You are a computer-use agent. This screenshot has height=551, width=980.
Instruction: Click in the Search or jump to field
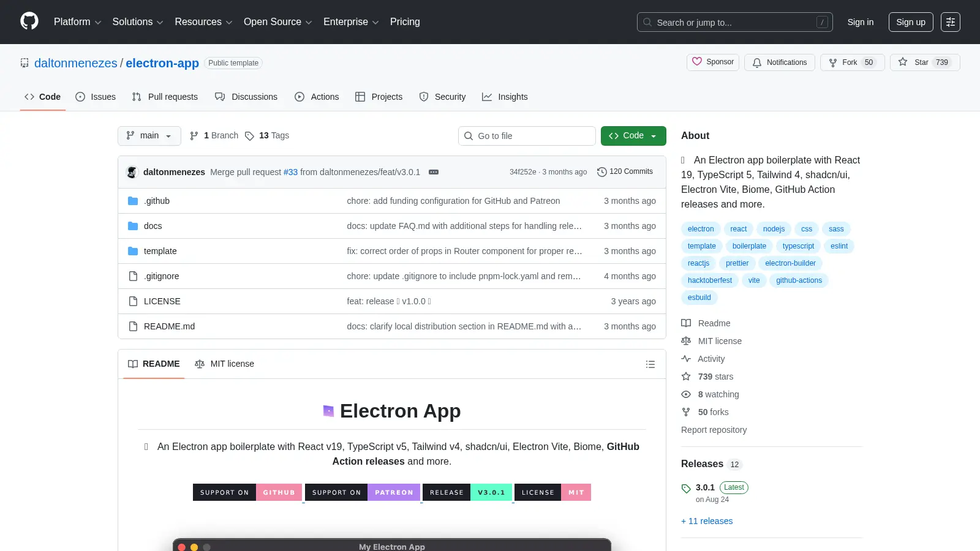click(x=735, y=22)
